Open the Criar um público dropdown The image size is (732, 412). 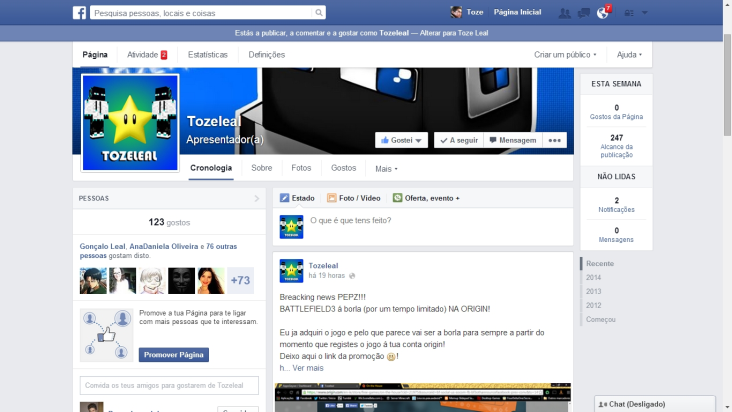tap(565, 55)
